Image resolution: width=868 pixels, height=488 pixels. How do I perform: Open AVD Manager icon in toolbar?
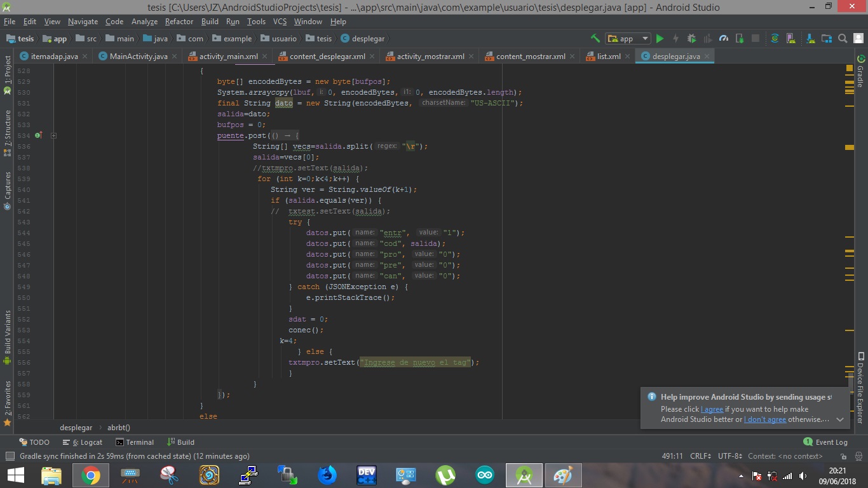click(x=792, y=38)
